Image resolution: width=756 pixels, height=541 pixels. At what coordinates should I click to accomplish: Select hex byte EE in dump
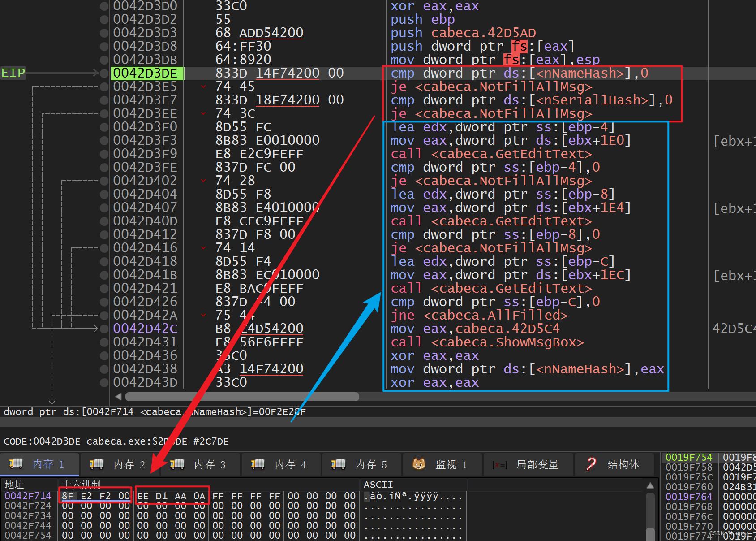pos(143,496)
